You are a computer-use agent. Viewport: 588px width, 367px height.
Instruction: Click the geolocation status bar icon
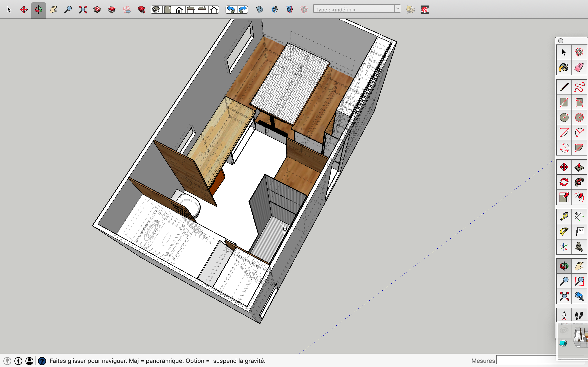coord(7,361)
